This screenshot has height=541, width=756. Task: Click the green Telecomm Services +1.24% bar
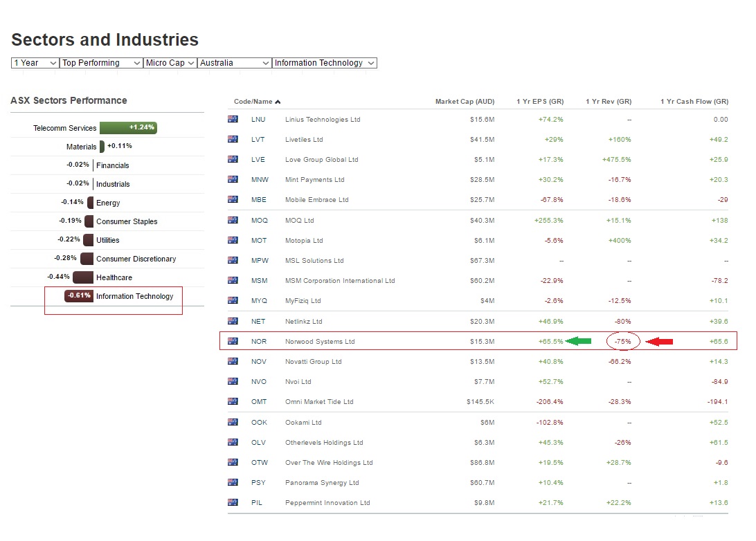[x=128, y=128]
